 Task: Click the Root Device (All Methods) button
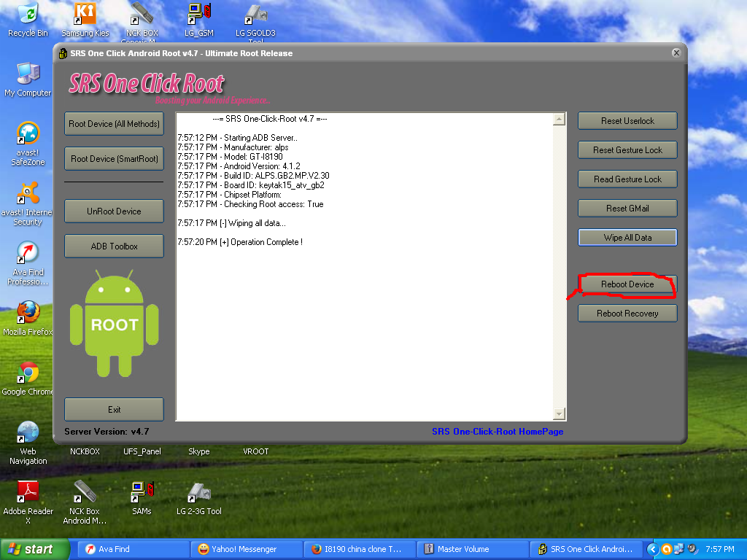tap(114, 123)
